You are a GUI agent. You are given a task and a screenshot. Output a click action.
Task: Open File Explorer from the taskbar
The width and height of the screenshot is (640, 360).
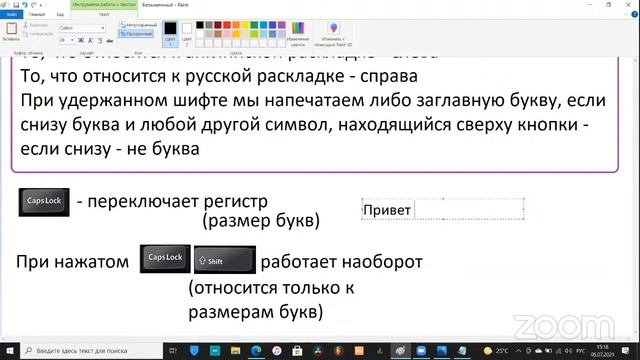click(236, 351)
